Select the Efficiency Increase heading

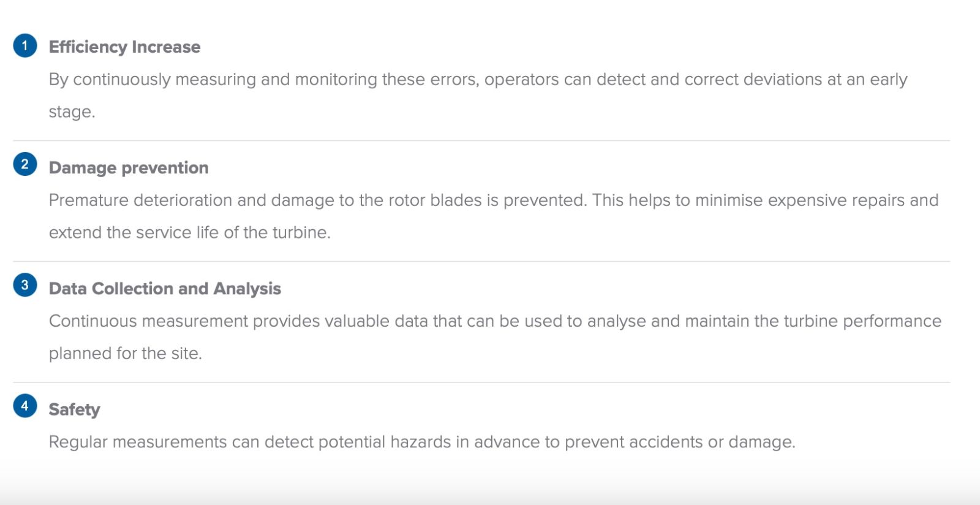point(124,47)
